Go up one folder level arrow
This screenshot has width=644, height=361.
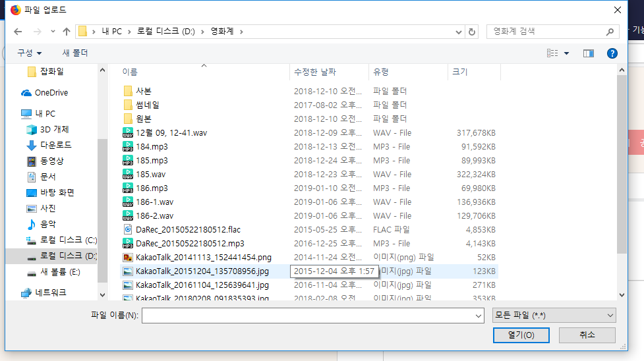[x=66, y=32]
